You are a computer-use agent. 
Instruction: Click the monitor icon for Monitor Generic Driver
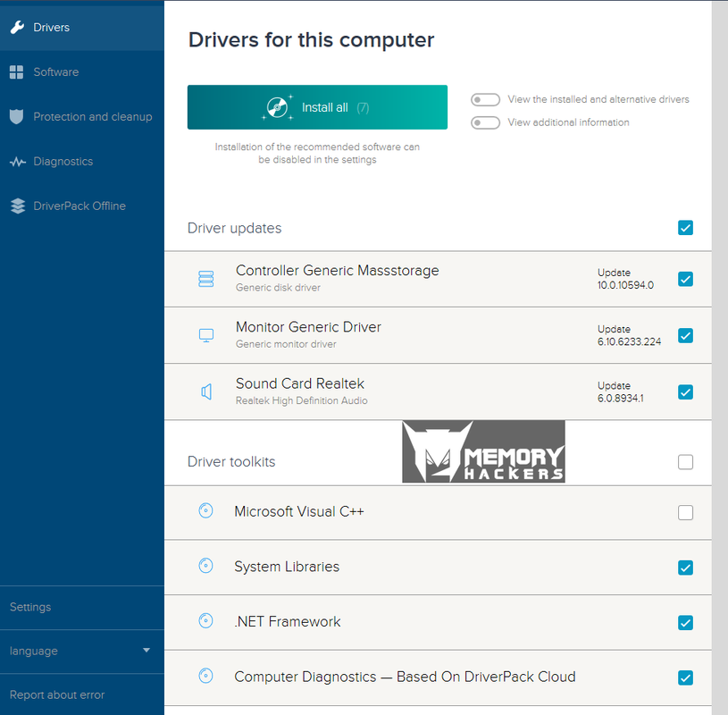[206, 335]
